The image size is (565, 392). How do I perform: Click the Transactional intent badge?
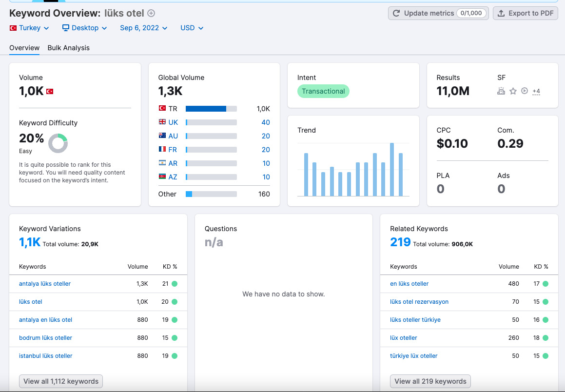point(323,91)
